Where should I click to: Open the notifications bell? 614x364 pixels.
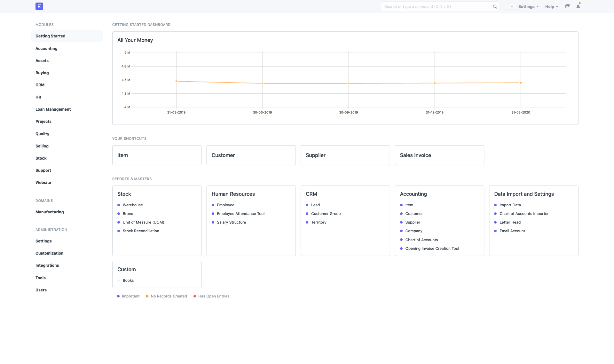pyautogui.click(x=578, y=6)
